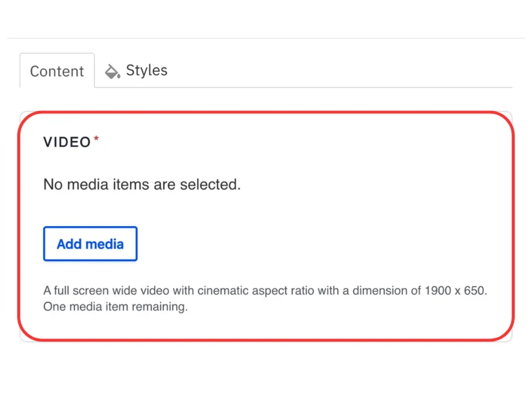The height and width of the screenshot is (399, 532).
Task: Click the VIDEO field label
Action: point(66,142)
